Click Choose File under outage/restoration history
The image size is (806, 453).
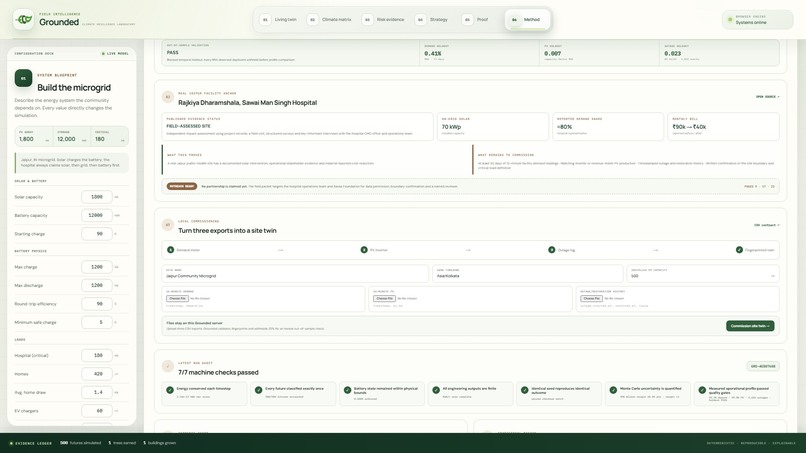(x=591, y=298)
